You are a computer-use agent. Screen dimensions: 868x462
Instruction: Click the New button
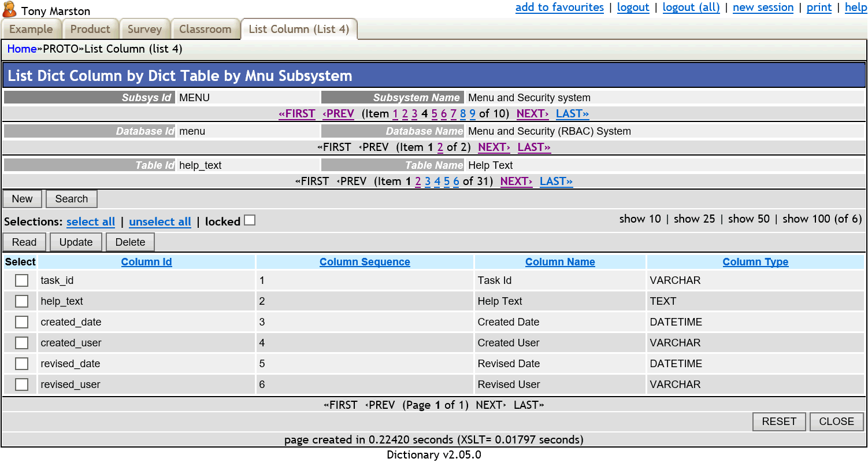point(22,198)
